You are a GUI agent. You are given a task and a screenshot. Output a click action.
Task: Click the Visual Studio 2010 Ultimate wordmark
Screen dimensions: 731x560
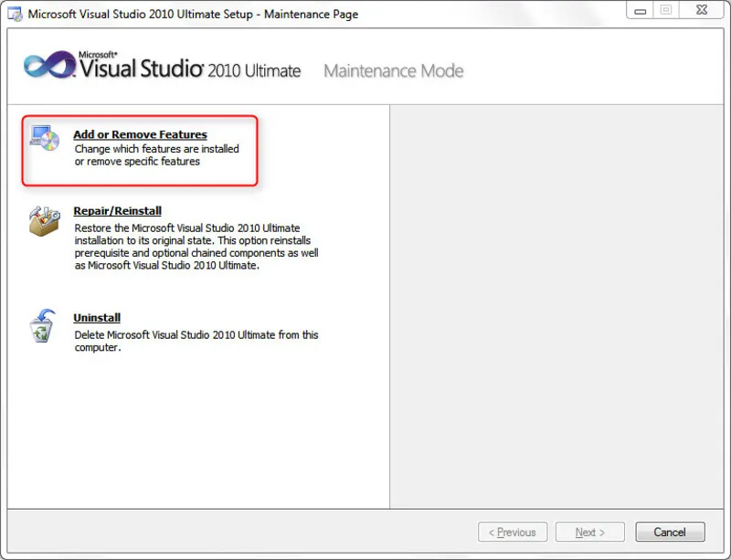tap(190, 66)
